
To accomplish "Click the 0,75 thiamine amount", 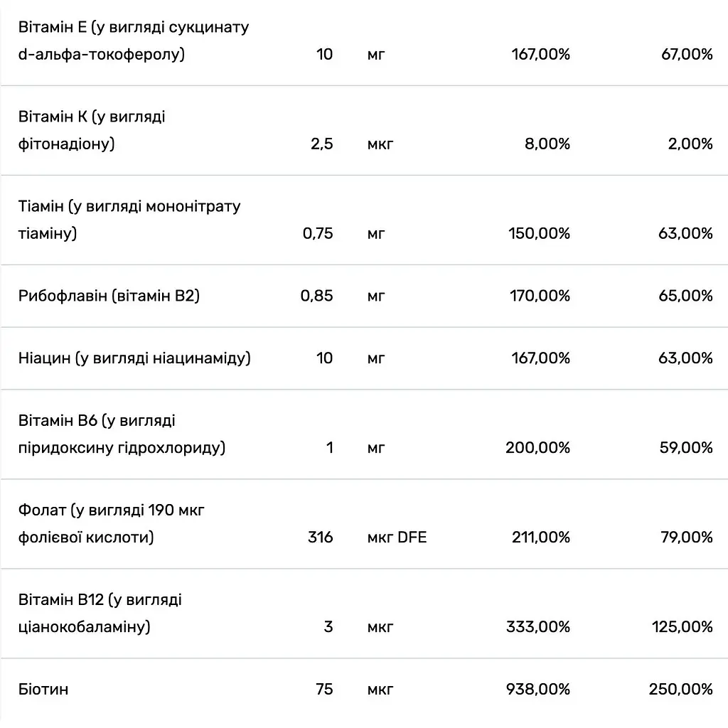I will pos(318,233).
